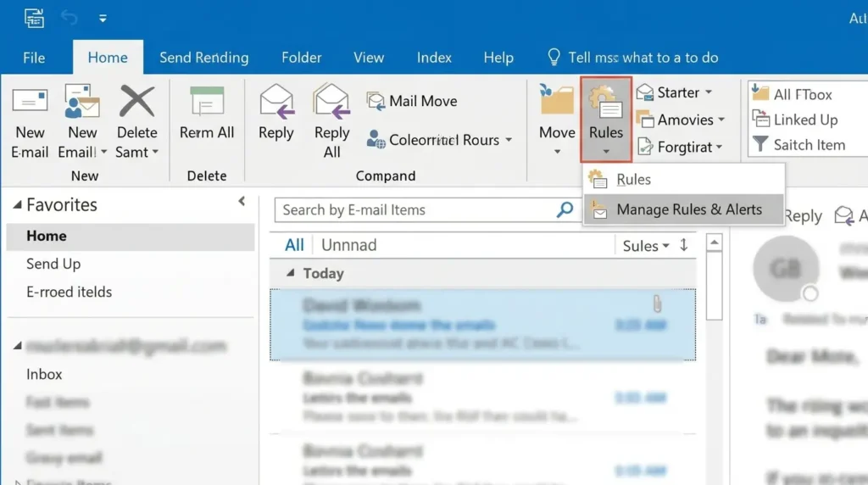Switch to the Folder tab
Viewport: 868px width, 485px height.
pos(301,57)
